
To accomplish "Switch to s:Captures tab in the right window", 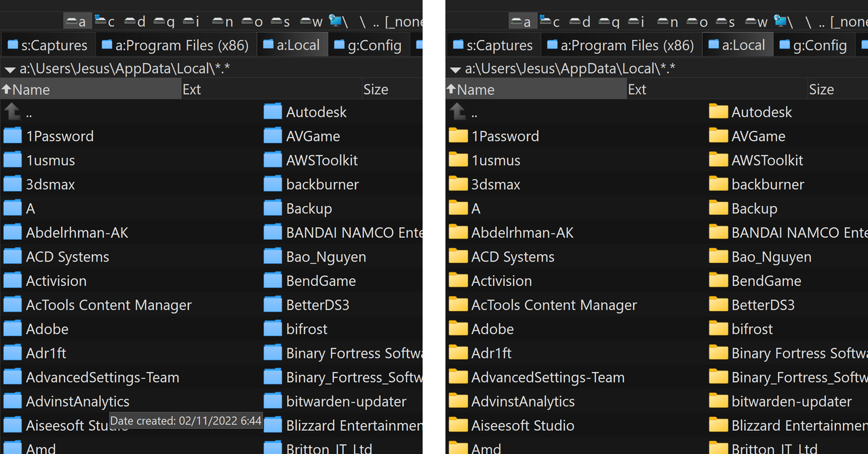I will [x=493, y=45].
